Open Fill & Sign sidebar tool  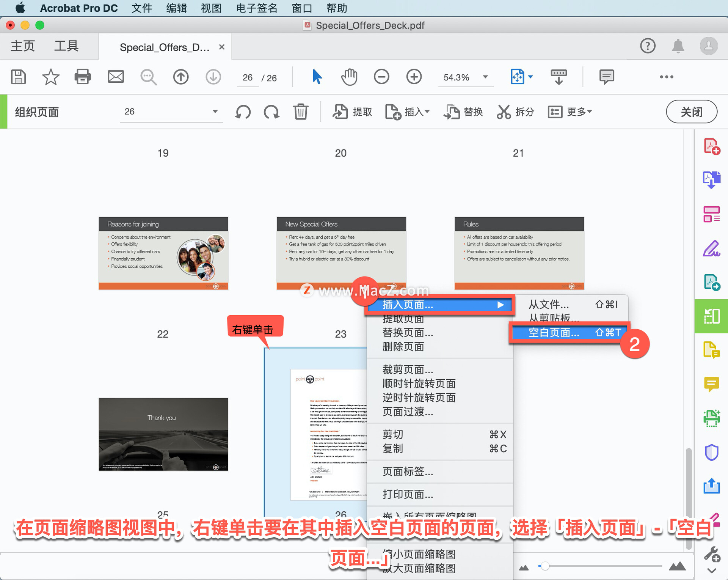point(712,248)
